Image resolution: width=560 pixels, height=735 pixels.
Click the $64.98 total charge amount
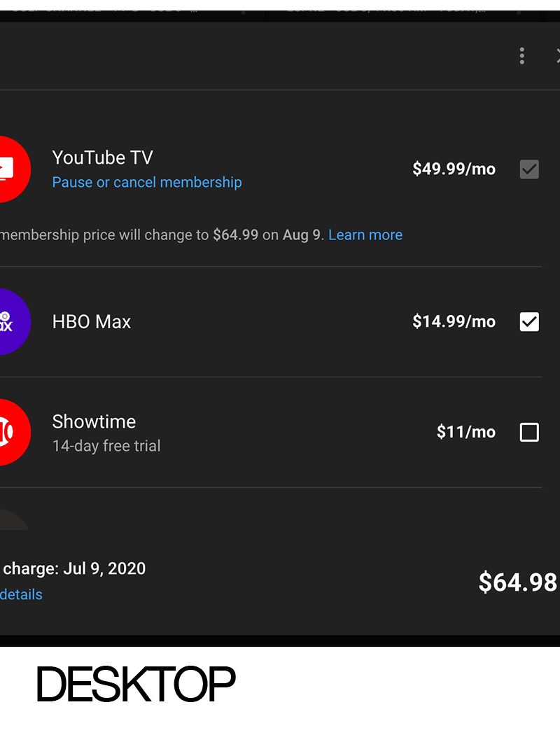pos(517,582)
